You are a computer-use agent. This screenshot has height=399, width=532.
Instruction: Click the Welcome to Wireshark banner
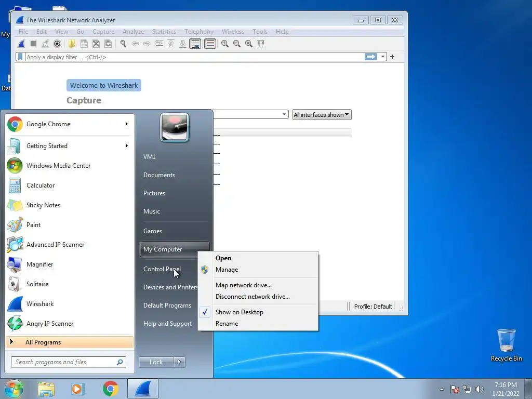click(104, 85)
